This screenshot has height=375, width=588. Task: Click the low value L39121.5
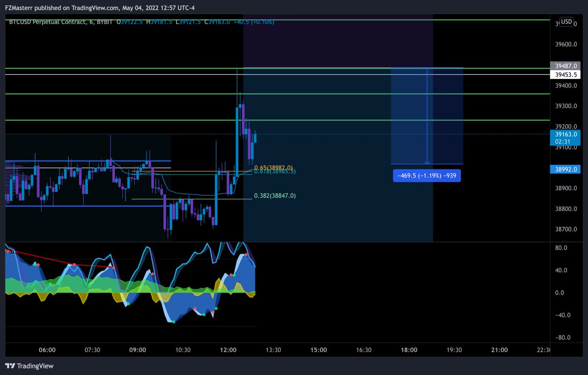pyautogui.click(x=189, y=22)
